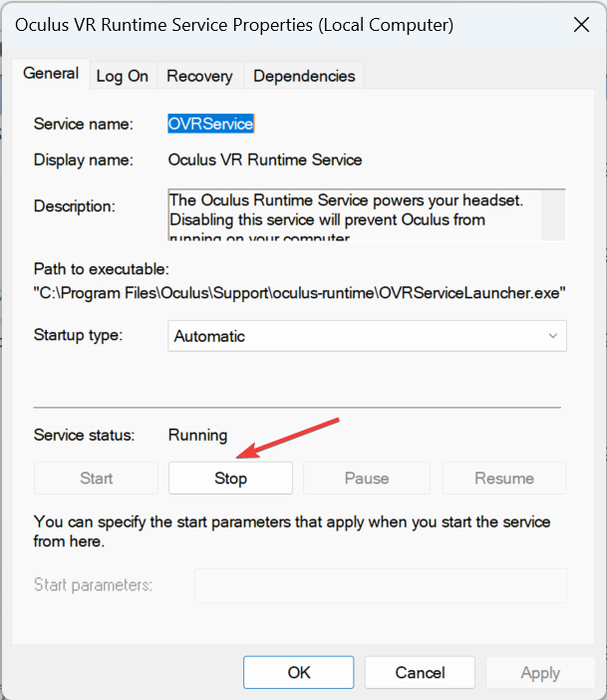Click the Service status label
The height and width of the screenshot is (700, 607).
pyautogui.click(x=84, y=436)
